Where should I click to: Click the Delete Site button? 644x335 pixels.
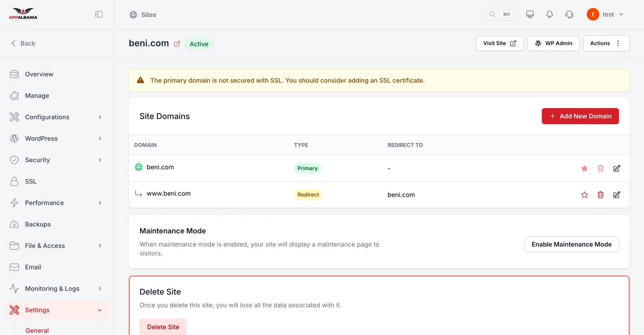click(x=163, y=327)
